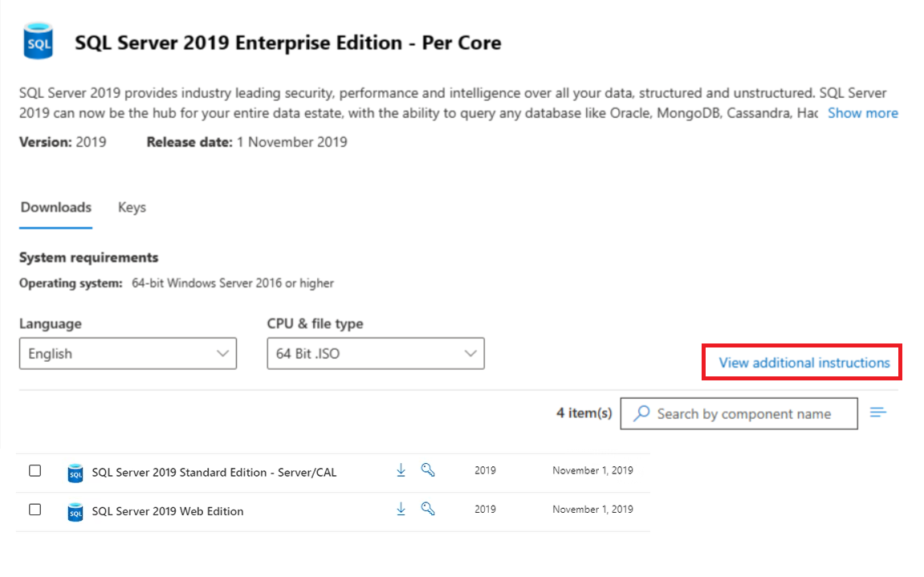Download SQL Server 2019 Web Edition

tap(401, 509)
